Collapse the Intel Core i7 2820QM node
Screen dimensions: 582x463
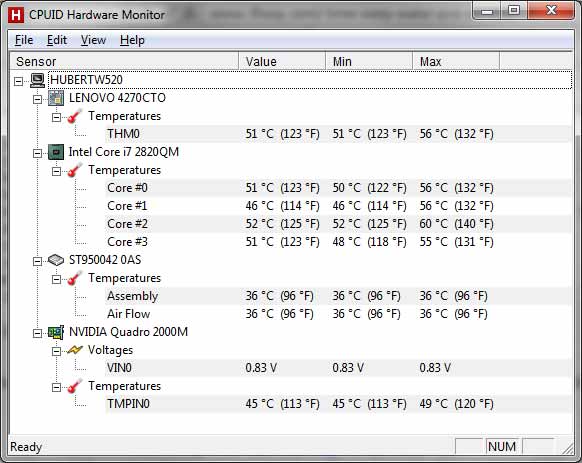37,153
